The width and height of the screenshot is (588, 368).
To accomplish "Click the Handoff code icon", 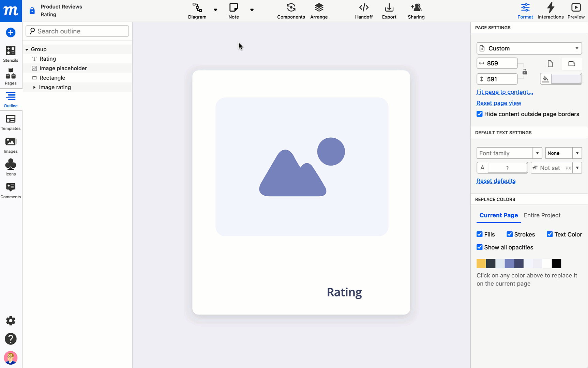I will click(364, 7).
